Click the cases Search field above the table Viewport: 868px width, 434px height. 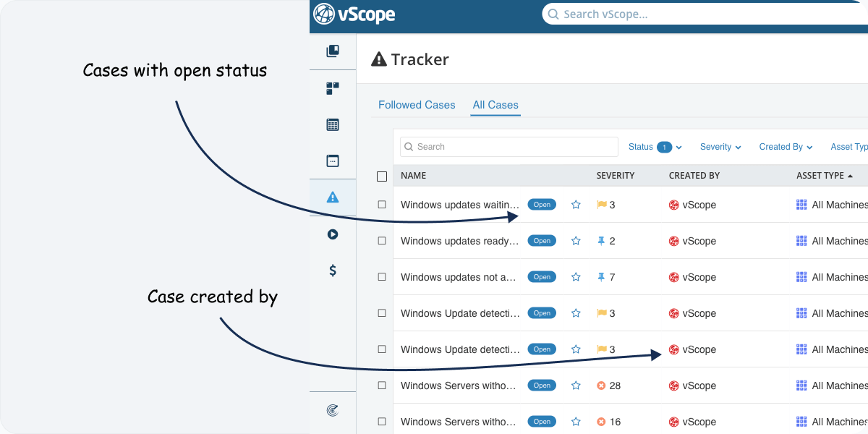click(x=509, y=147)
